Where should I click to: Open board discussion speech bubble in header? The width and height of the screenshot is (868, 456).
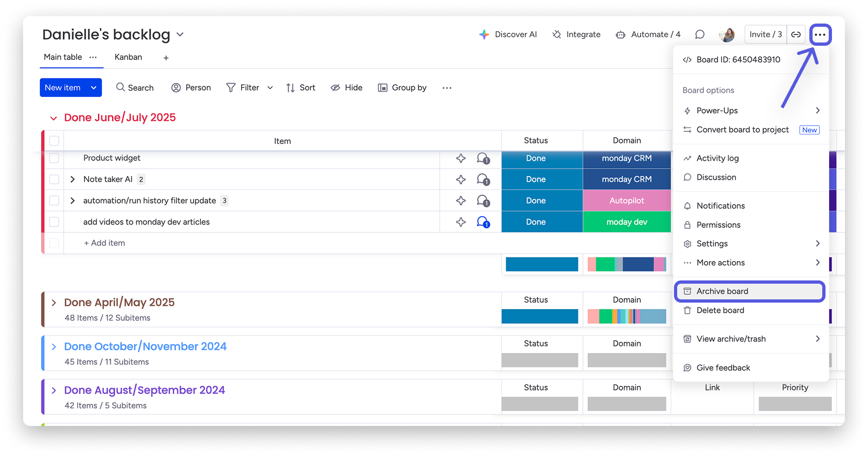pos(700,35)
